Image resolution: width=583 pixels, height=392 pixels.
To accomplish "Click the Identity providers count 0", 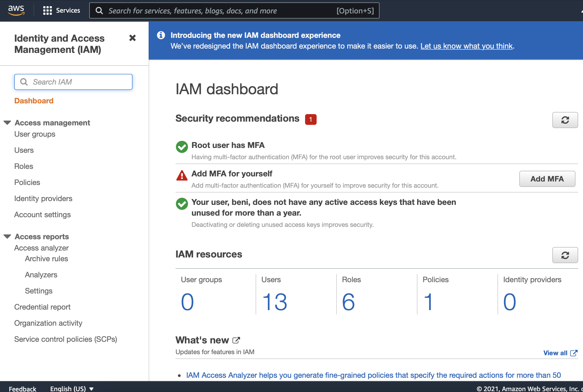I will (510, 302).
